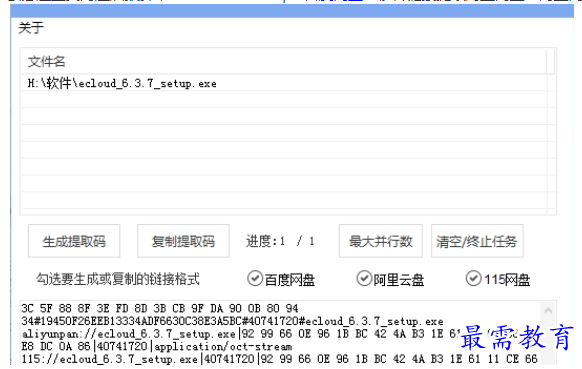Click the 文件名 column header
Image resolution: width=582 pixels, height=369 pixels.
[284, 62]
